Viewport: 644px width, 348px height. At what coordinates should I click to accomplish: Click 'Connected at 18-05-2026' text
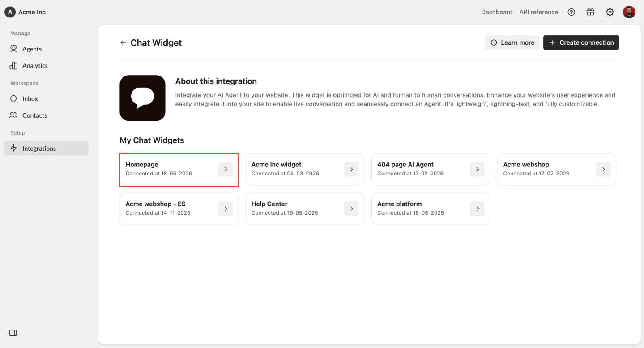coord(159,174)
